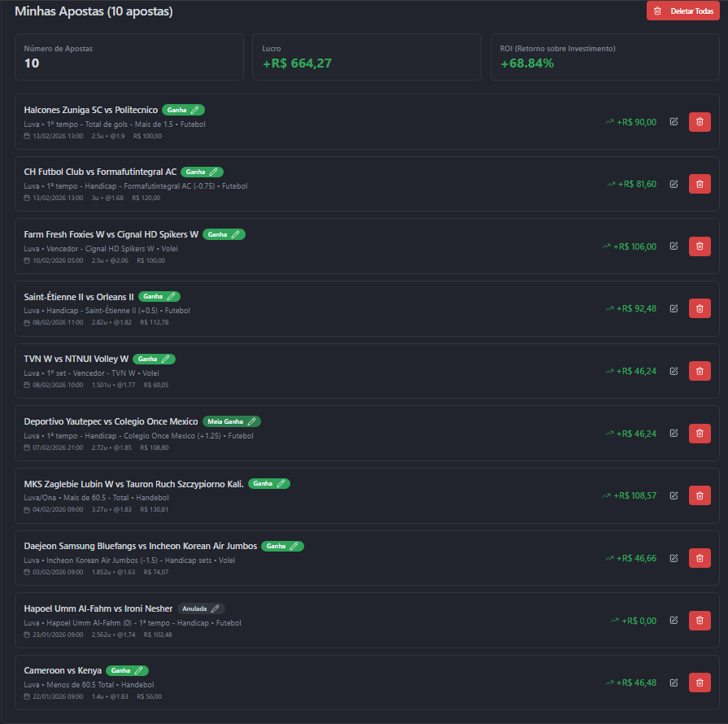Change the Ganha status badge on the Cameroon vs Kenya bet
Screen dimensions: 728x724
(127, 670)
